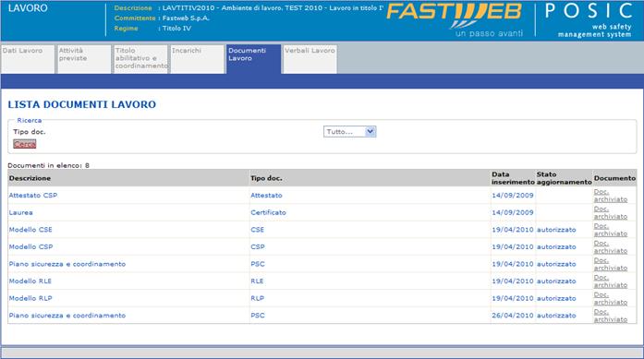Viewport: 644px width, 359px height.
Task: Click autorizzato status in Modello RLP row
Action: click(x=556, y=298)
